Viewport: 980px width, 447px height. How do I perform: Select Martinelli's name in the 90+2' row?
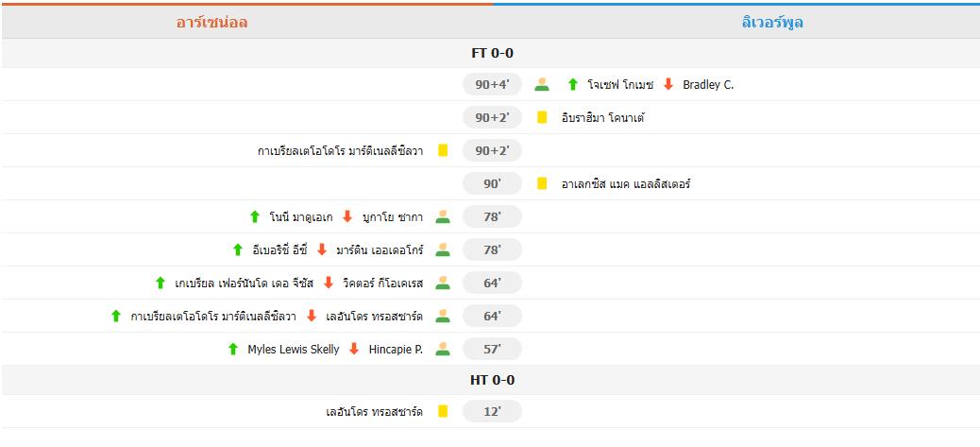[x=340, y=150]
